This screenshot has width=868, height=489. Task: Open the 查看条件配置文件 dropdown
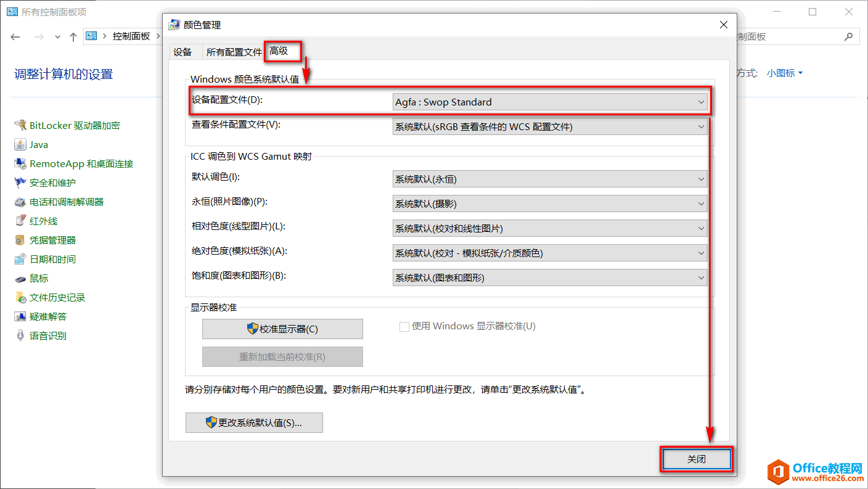coord(550,127)
